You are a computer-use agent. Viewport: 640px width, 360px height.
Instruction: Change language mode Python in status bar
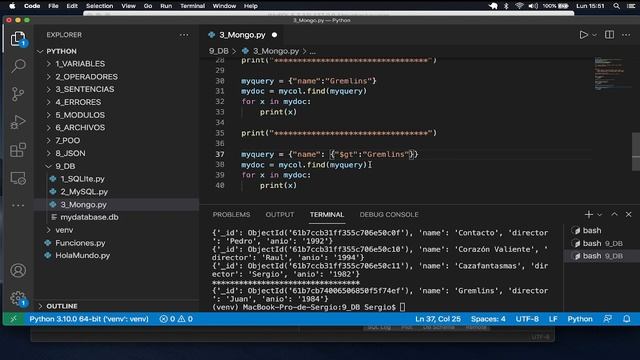point(580,319)
